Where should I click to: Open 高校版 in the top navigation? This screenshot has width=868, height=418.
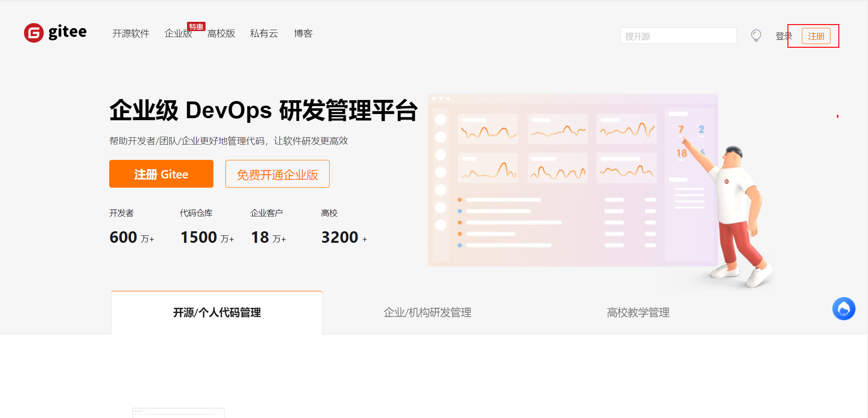(x=221, y=33)
